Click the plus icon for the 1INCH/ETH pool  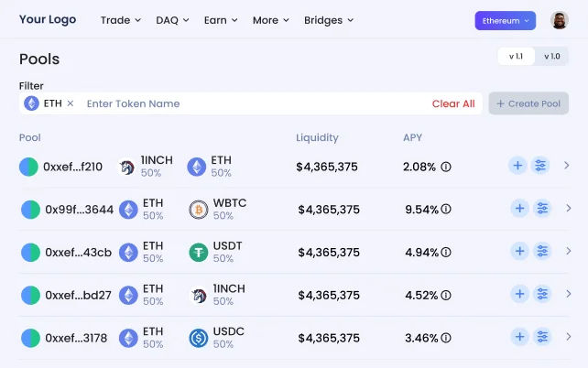[517, 166]
